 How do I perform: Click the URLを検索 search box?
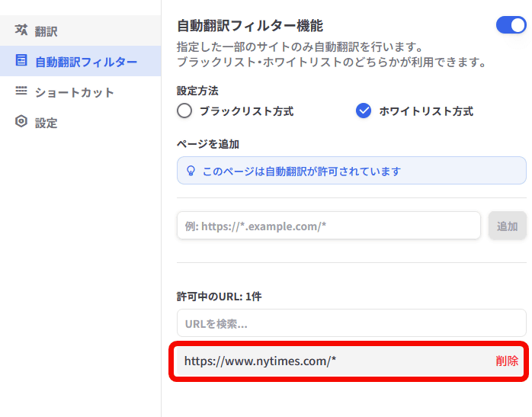pyautogui.click(x=351, y=323)
